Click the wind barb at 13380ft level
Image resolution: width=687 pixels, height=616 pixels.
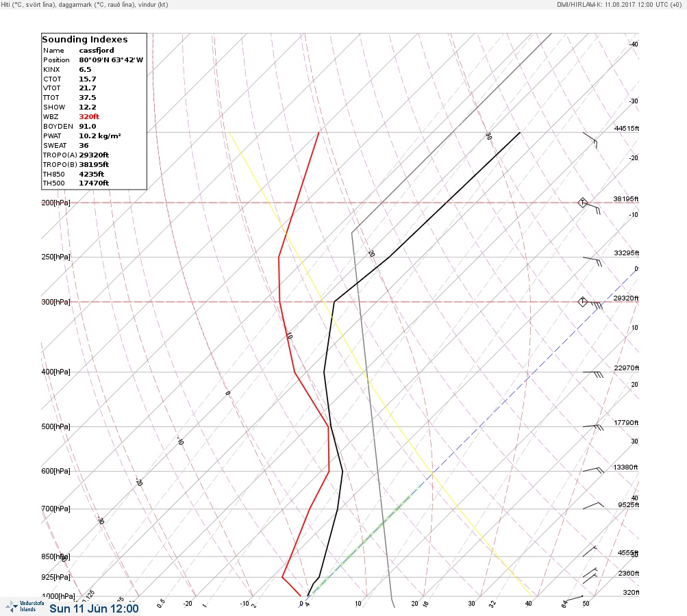click(593, 470)
